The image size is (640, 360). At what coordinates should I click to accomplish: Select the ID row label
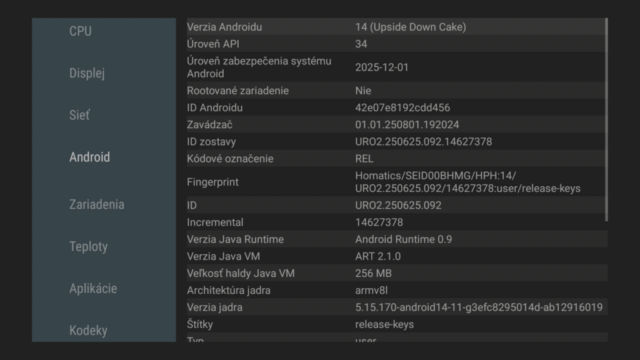tap(192, 205)
